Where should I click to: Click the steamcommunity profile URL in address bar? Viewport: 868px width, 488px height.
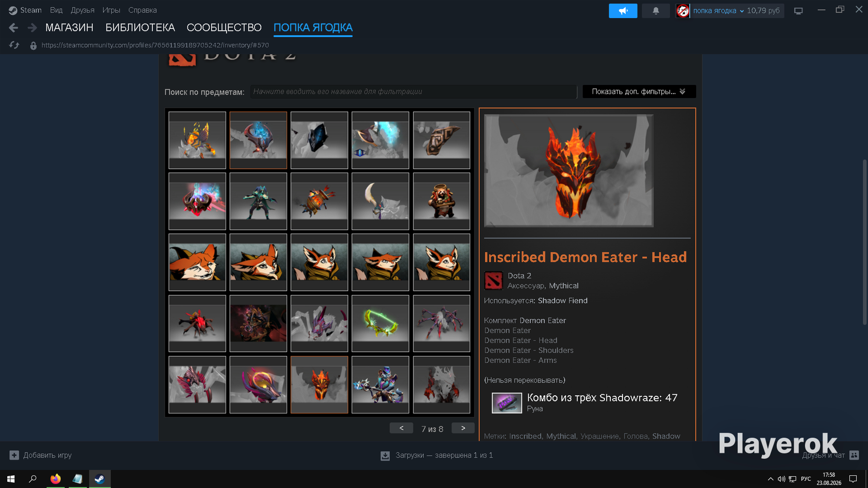click(x=155, y=45)
